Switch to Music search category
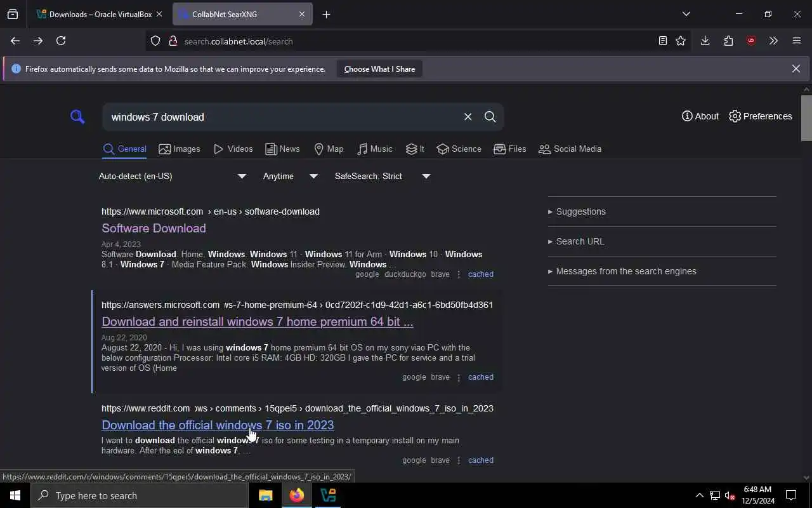This screenshot has height=508, width=812. pos(375,149)
